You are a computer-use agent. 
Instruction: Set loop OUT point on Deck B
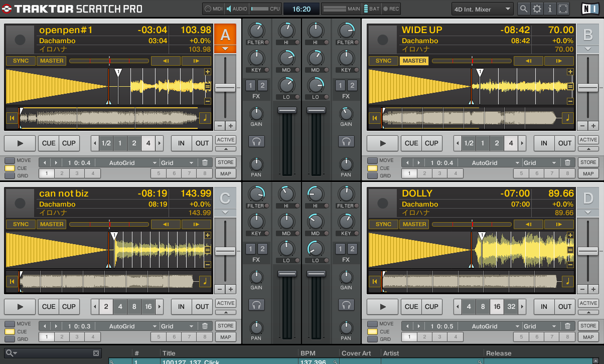(x=565, y=143)
